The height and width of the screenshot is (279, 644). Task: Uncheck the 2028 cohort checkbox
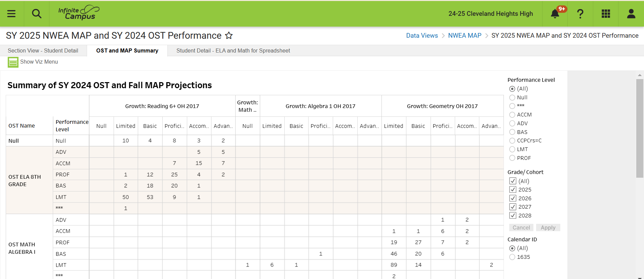pyautogui.click(x=513, y=215)
